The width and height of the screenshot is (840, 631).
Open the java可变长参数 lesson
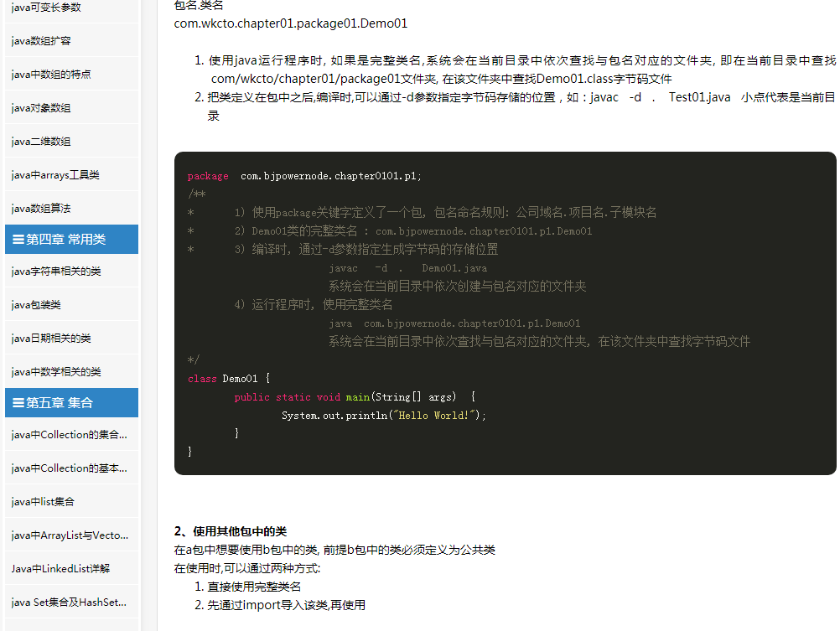(x=47, y=8)
